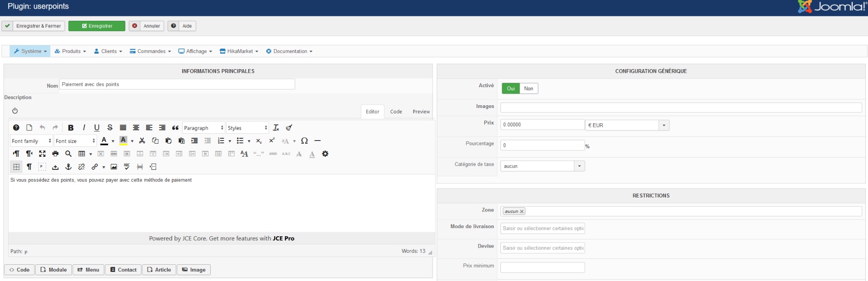868x281 pixels.
Task: Click the cleanup brush icon
Action: (289, 128)
